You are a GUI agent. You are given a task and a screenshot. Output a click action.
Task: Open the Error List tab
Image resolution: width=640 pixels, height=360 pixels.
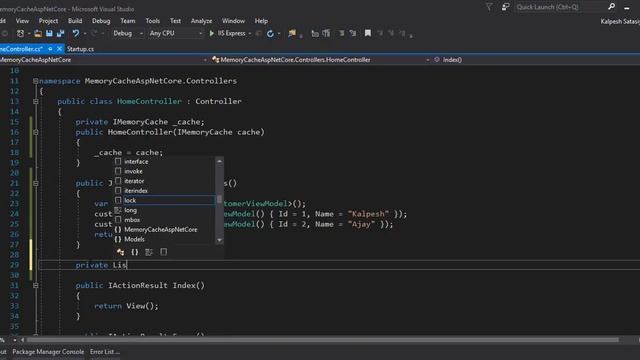[x=104, y=352]
